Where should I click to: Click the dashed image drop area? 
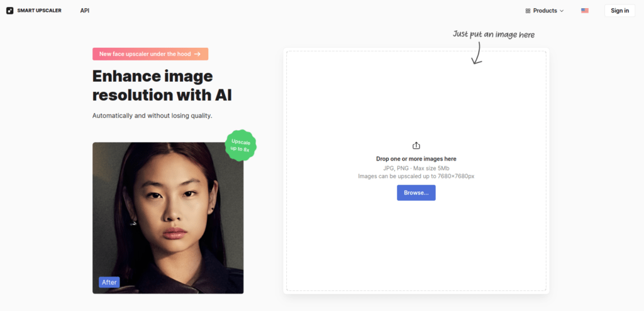coord(416,171)
